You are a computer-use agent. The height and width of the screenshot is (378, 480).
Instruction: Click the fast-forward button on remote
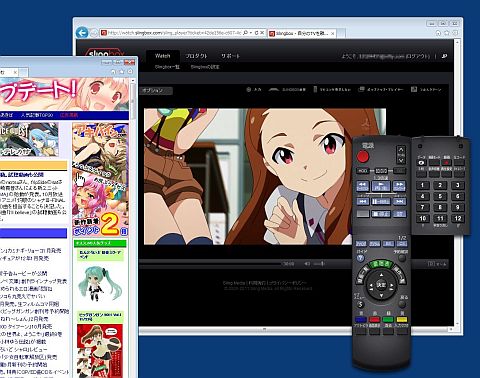coord(399,185)
